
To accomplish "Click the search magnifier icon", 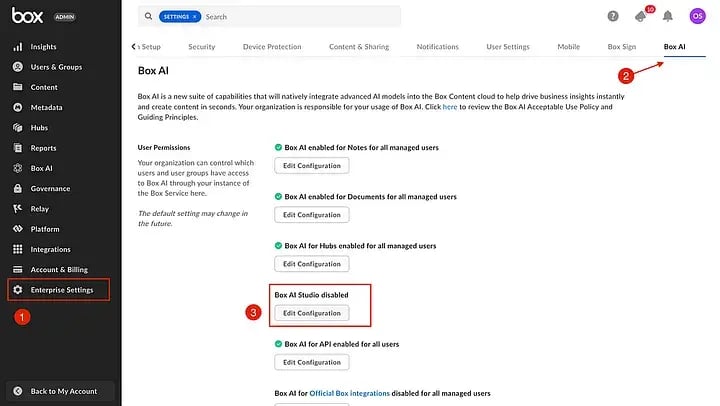I will point(148,17).
